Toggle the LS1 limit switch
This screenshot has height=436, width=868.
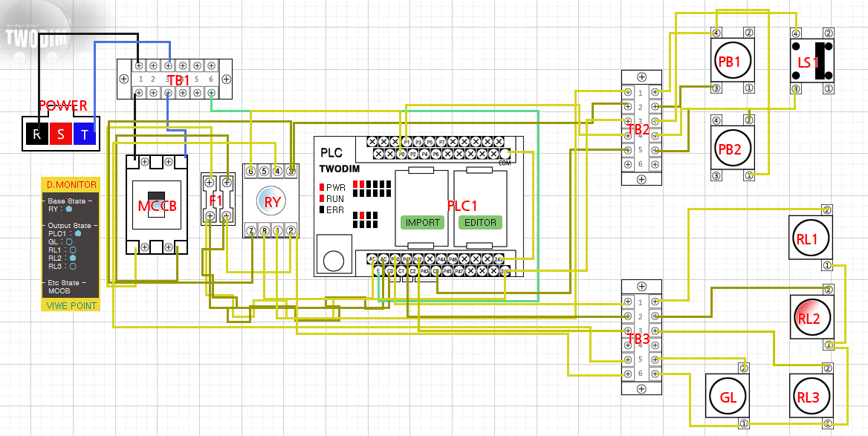pyautogui.click(x=812, y=61)
